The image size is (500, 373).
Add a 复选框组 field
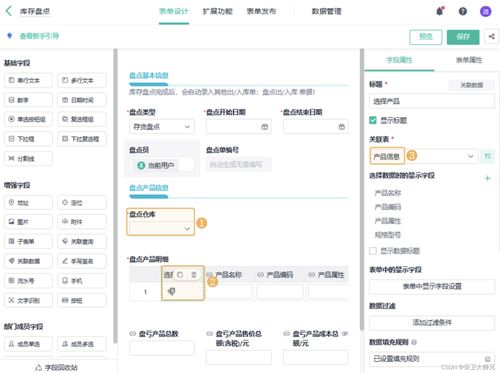click(82, 119)
